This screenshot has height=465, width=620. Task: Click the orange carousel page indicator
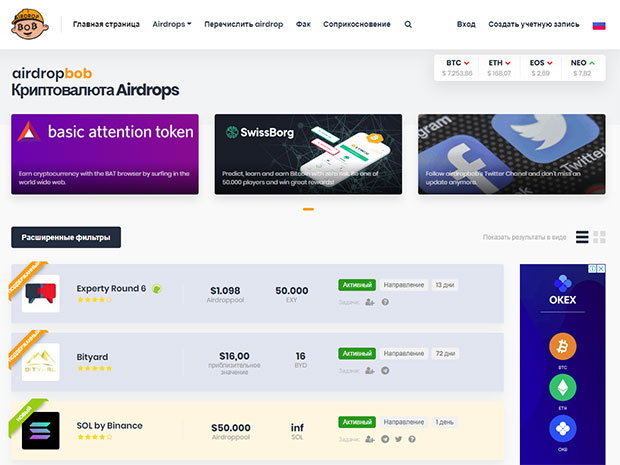click(308, 209)
